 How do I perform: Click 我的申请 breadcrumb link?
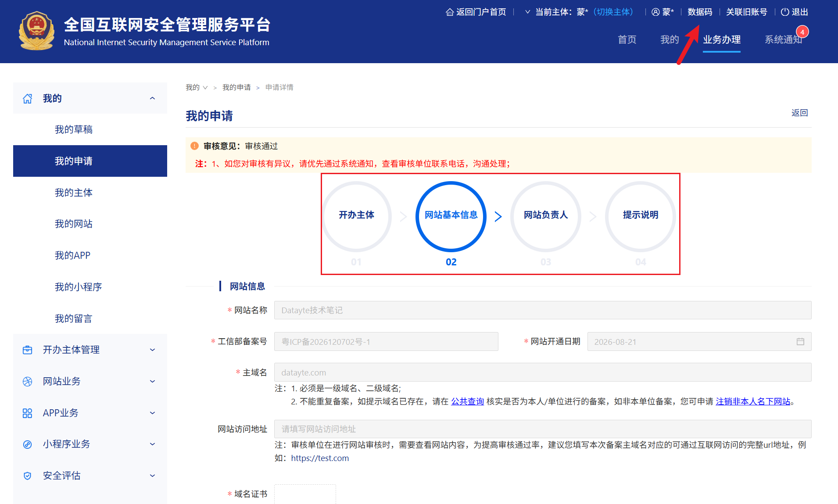(x=236, y=87)
